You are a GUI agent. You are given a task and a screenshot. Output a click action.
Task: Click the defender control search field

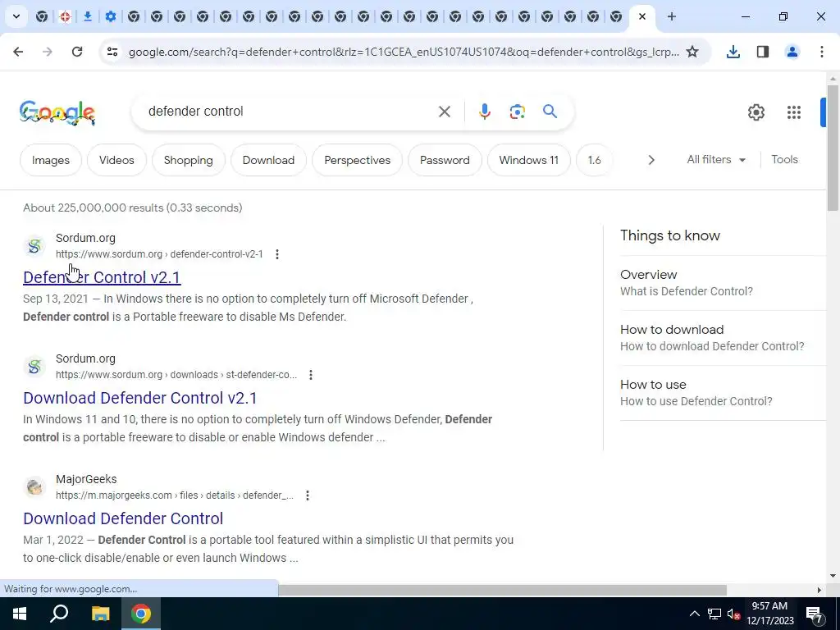click(290, 112)
